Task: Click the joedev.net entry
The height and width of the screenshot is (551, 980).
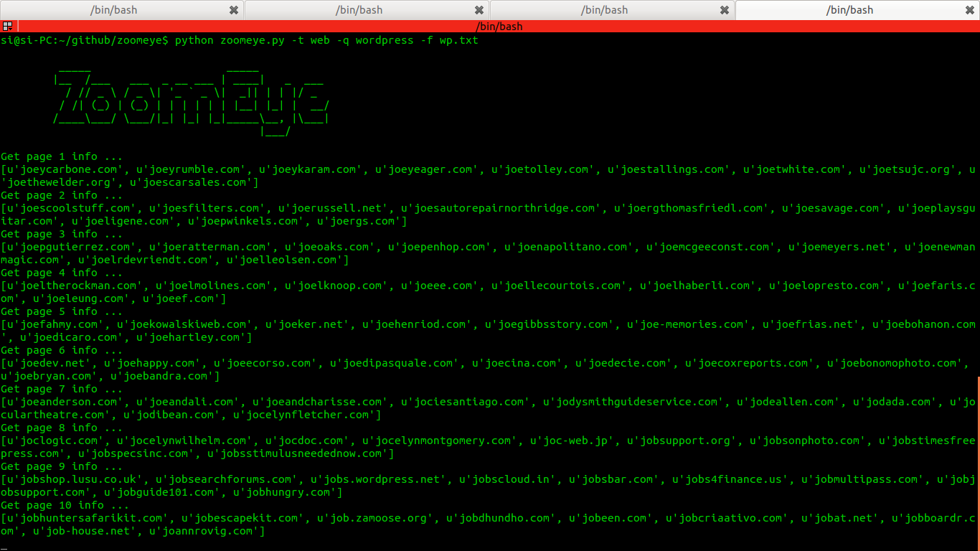Action: tap(52, 363)
